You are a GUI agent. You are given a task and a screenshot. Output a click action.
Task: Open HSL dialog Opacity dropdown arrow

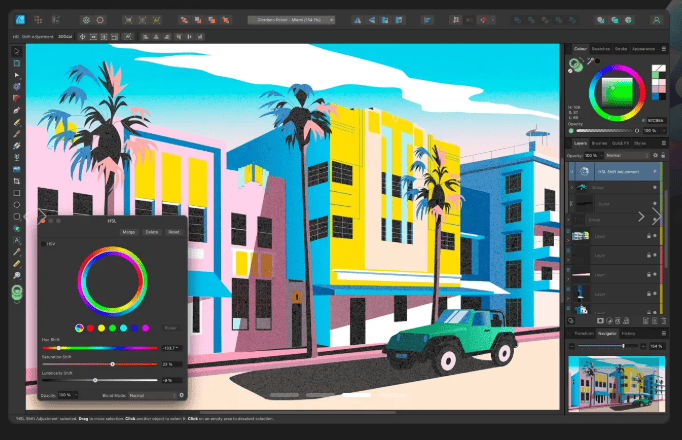coord(76,395)
